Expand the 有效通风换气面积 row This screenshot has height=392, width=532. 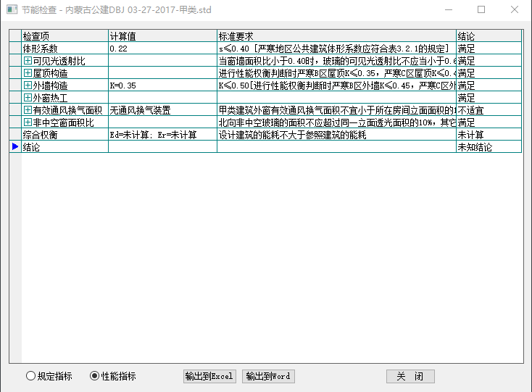[28, 110]
